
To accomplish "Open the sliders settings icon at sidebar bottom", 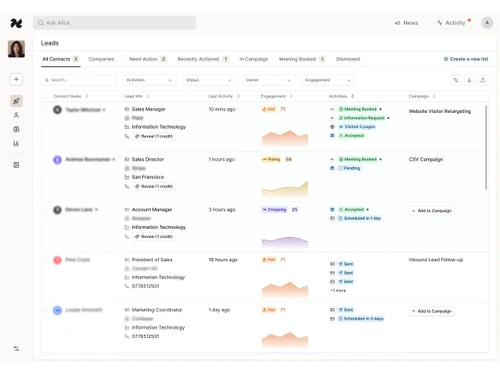I will coord(16,348).
